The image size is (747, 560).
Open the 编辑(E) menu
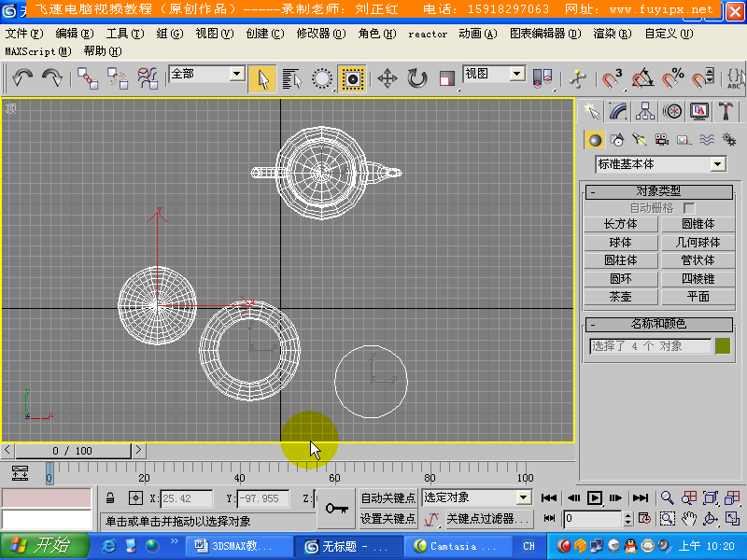click(x=75, y=34)
